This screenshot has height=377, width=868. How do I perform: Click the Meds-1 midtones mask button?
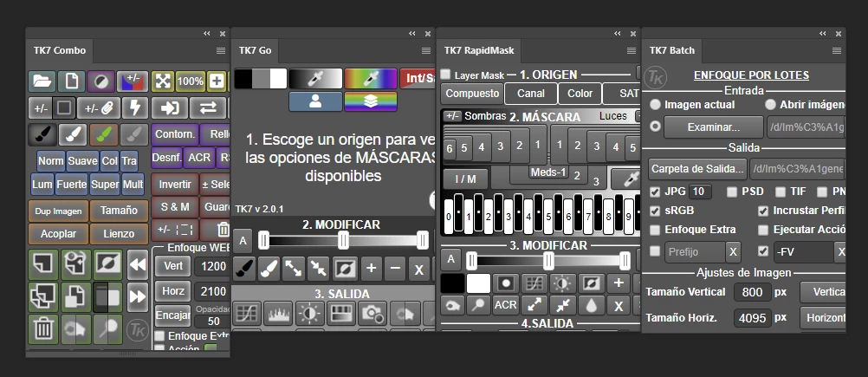548,172
